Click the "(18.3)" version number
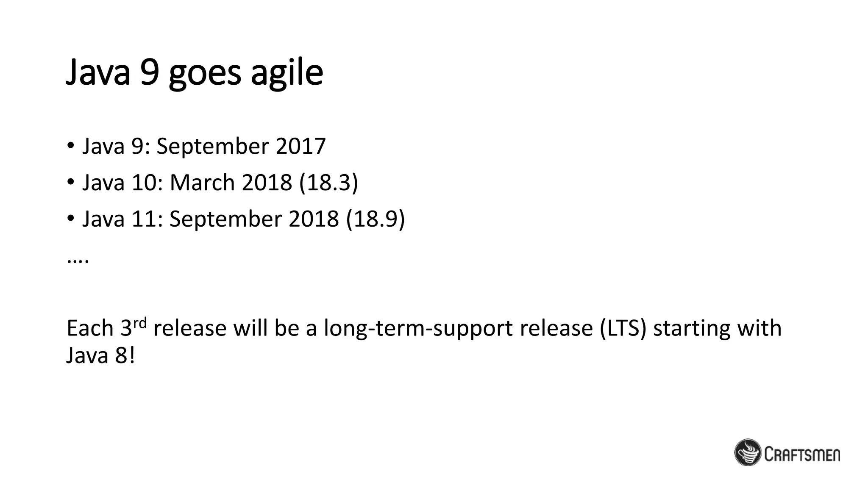The width and height of the screenshot is (868, 488). pyautogui.click(x=329, y=183)
